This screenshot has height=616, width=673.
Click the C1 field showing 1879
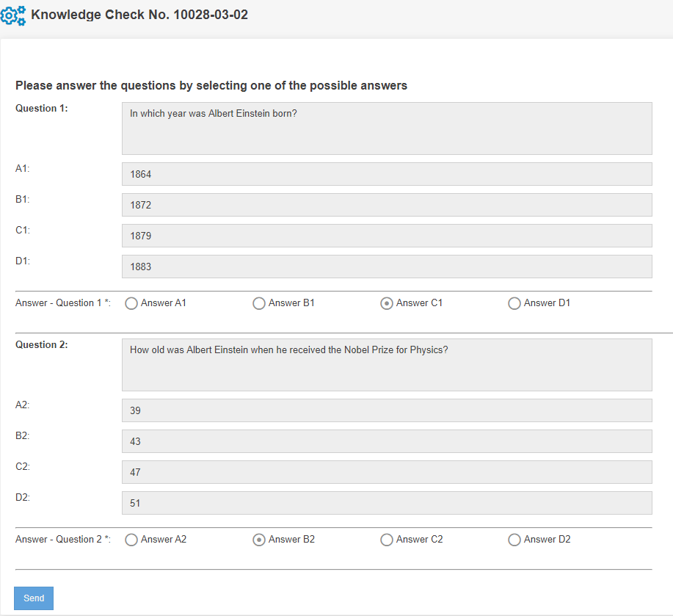(x=387, y=236)
